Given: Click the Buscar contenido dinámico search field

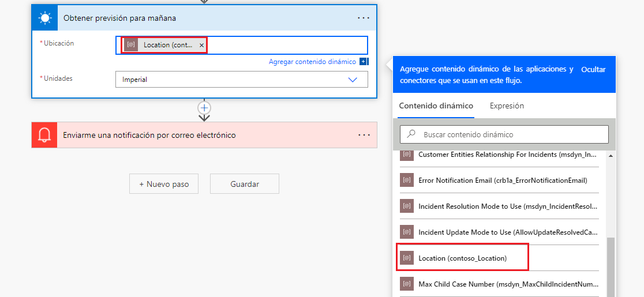Looking at the screenshot, I should click(504, 134).
